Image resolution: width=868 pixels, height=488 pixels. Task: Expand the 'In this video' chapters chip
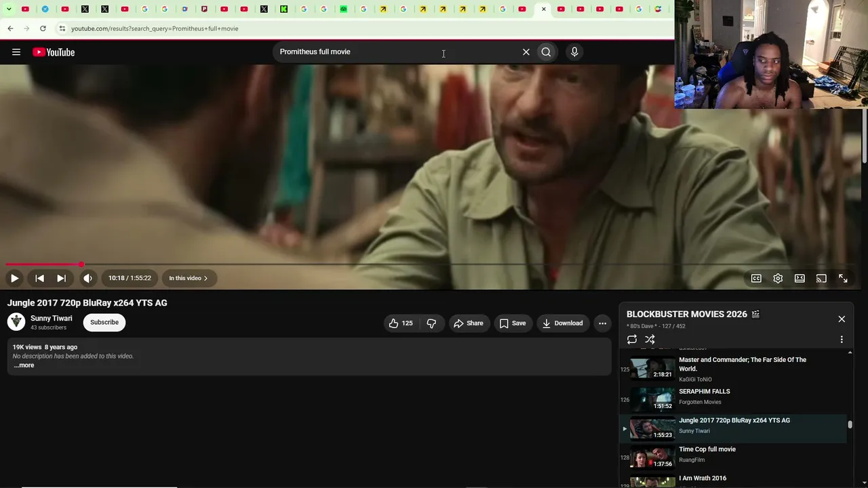click(x=189, y=278)
